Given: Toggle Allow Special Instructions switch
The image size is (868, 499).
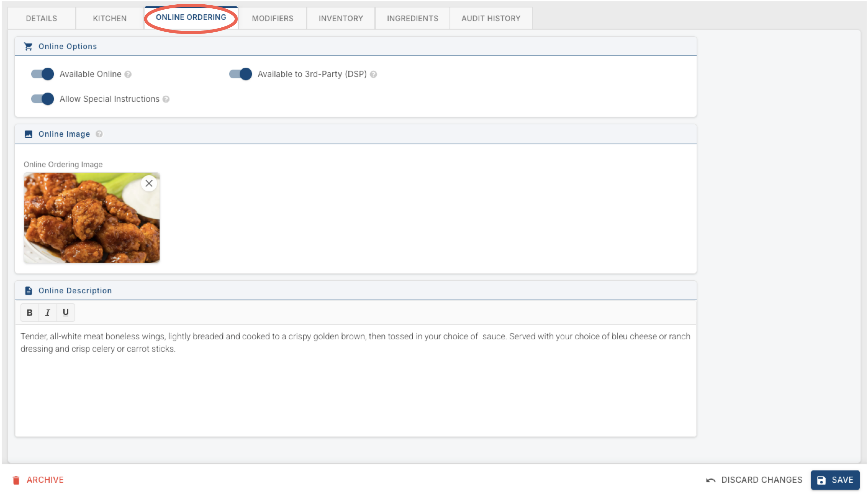Looking at the screenshot, I should (x=43, y=99).
